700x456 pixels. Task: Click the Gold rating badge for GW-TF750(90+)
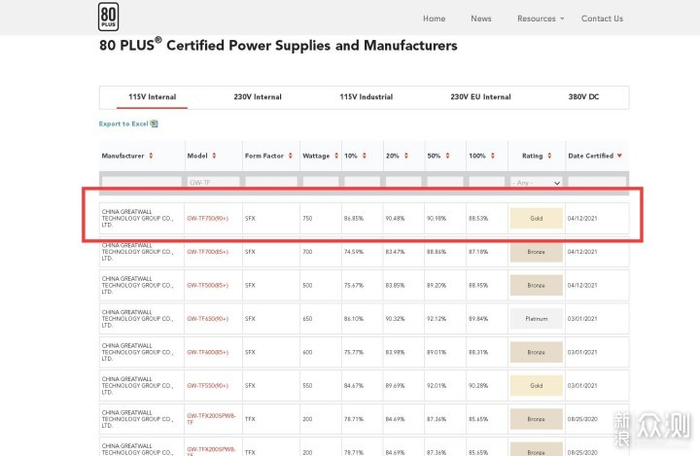(x=536, y=218)
